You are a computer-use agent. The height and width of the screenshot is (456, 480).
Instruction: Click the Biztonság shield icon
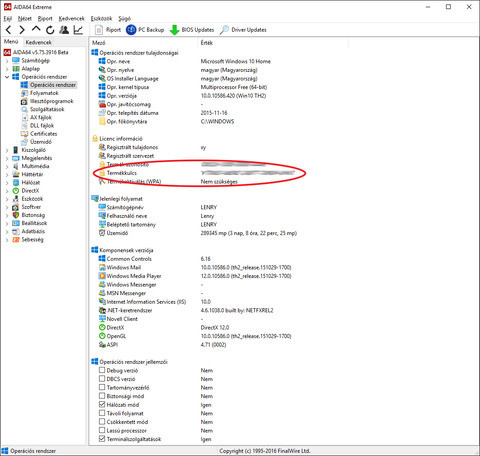[x=16, y=215]
